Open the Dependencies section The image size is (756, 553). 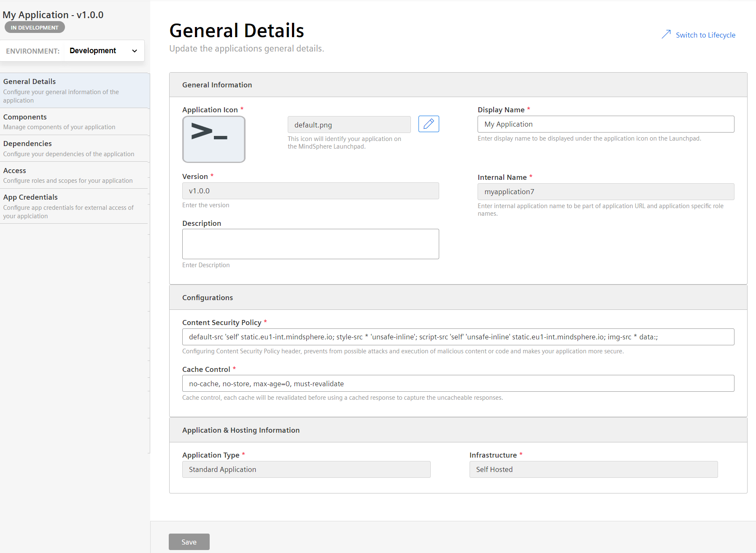pos(75,148)
